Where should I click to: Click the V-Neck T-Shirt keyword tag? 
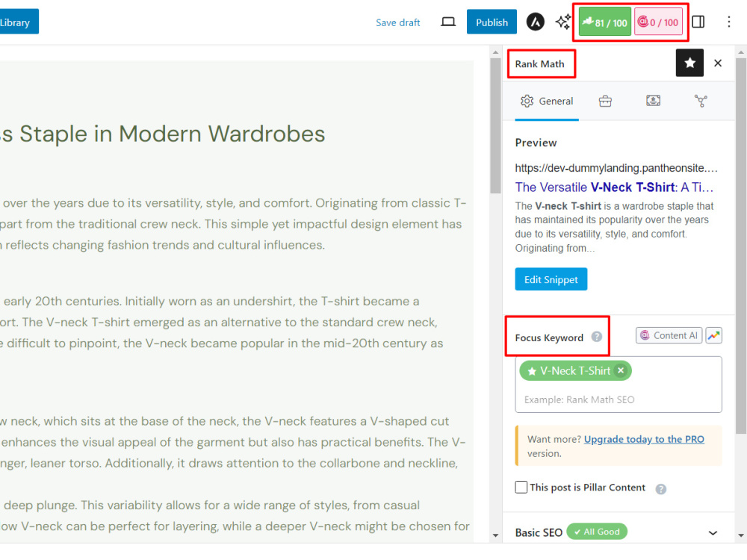click(x=575, y=370)
